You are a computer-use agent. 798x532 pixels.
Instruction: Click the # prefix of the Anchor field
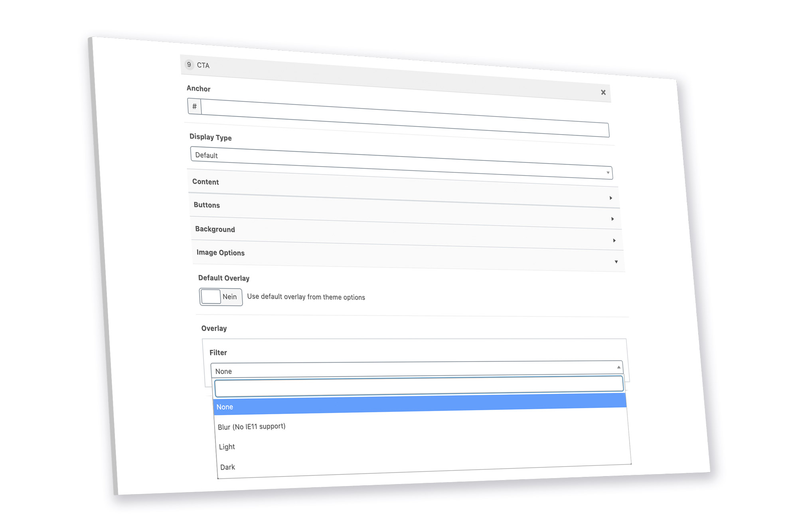pos(194,106)
